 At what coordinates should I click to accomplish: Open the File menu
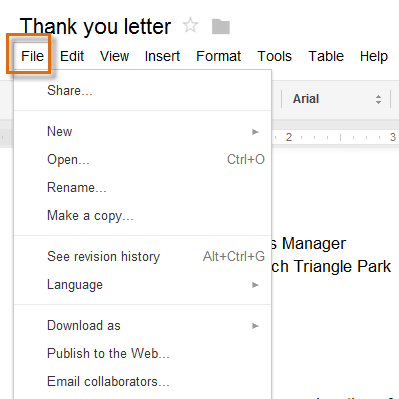32,56
